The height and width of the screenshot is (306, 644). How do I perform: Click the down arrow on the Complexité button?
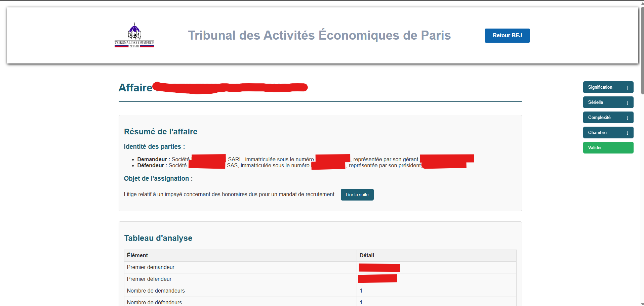point(627,118)
